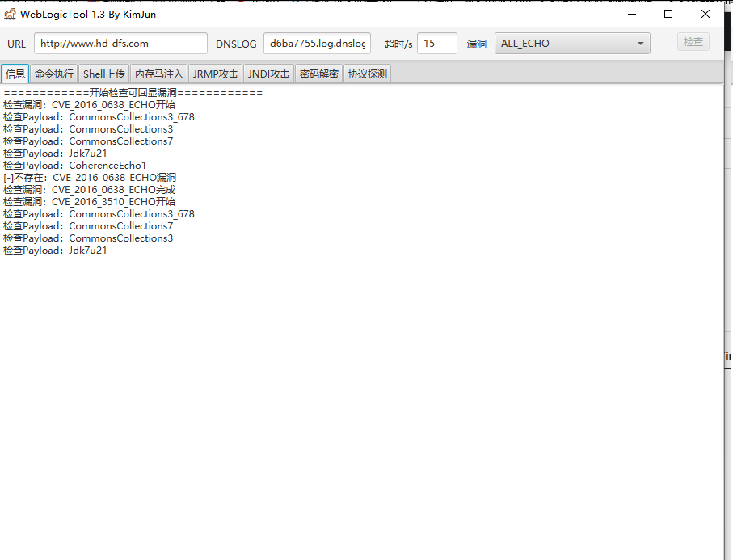
Task: Switch to the JNDI攻击 tab
Action: (268, 74)
